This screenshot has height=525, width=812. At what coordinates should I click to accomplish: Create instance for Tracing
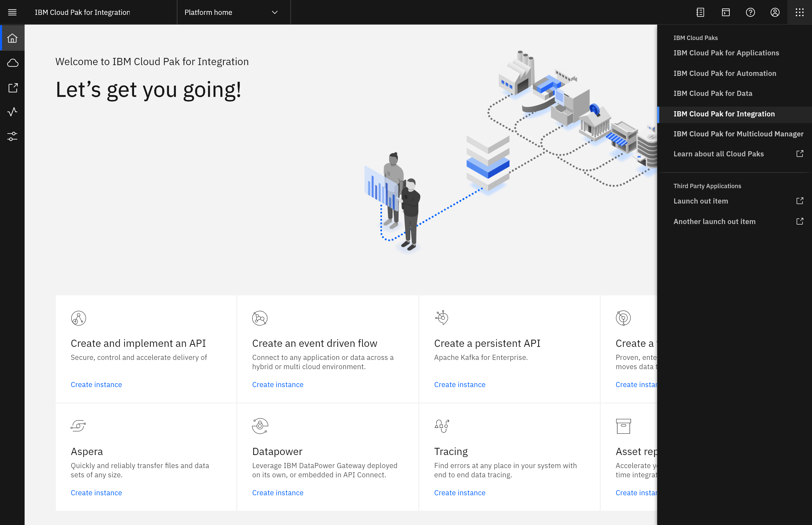tap(460, 493)
